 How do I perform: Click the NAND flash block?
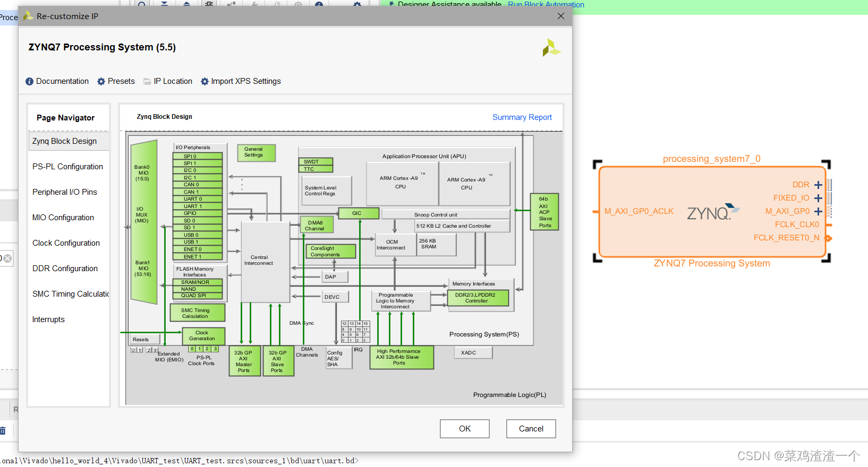[198, 289]
